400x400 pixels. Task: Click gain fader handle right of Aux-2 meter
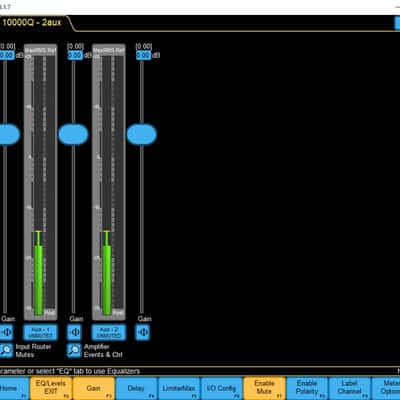click(x=142, y=134)
